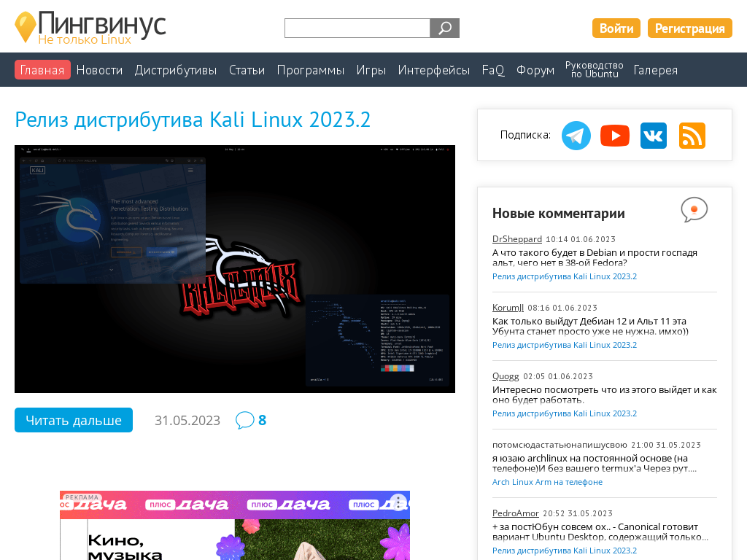Screen dimensions: 747x560
Task: Click the Пингвинус site logo
Action: pos(90,27)
